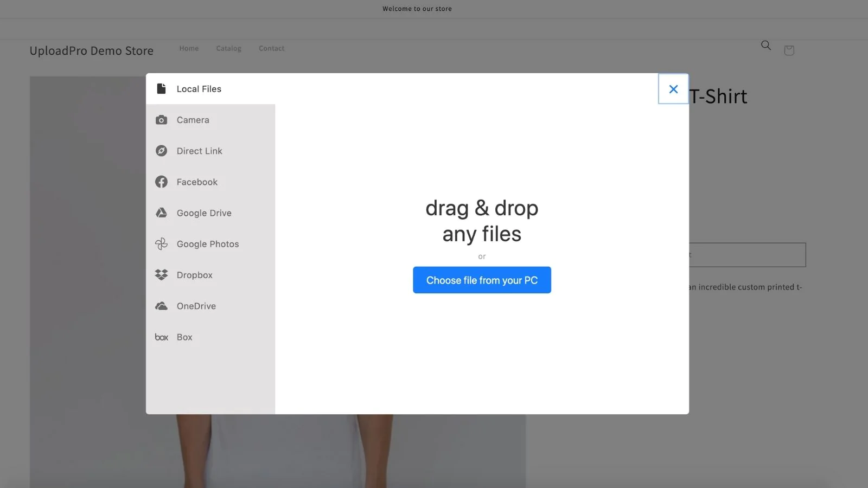This screenshot has width=868, height=488.
Task: Open the store search magnifier
Action: (765, 46)
